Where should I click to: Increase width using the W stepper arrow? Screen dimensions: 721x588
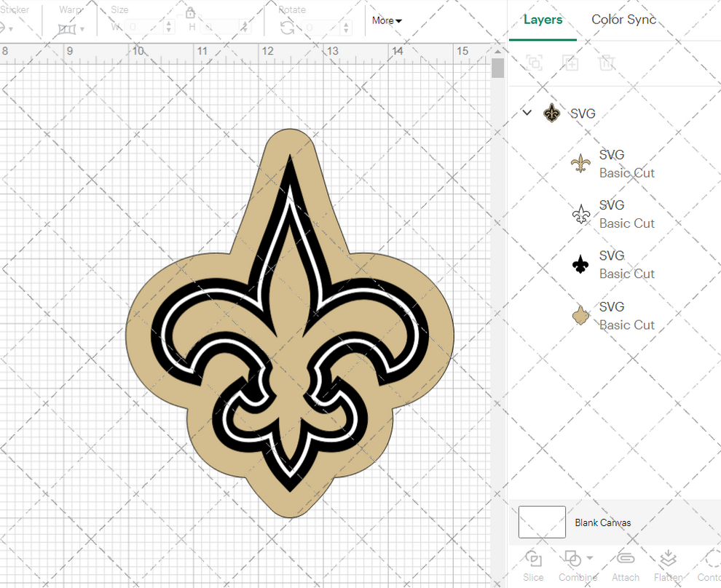coord(169,23)
